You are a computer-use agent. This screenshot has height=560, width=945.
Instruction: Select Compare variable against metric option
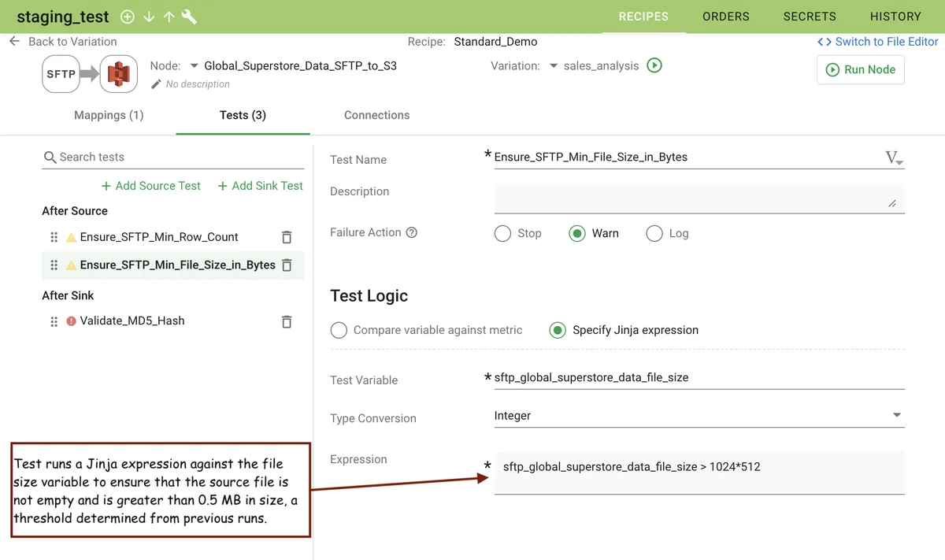click(339, 330)
